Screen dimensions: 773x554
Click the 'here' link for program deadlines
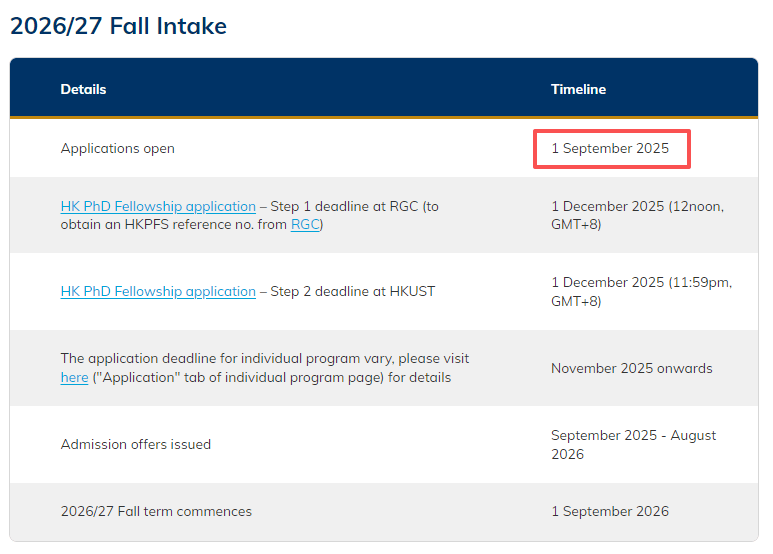pos(74,377)
